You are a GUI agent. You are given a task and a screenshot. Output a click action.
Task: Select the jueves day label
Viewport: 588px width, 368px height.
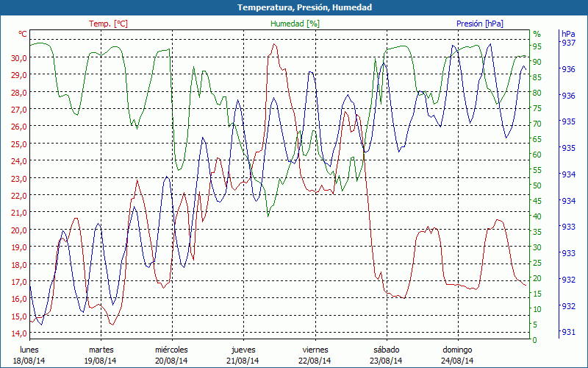(243, 350)
